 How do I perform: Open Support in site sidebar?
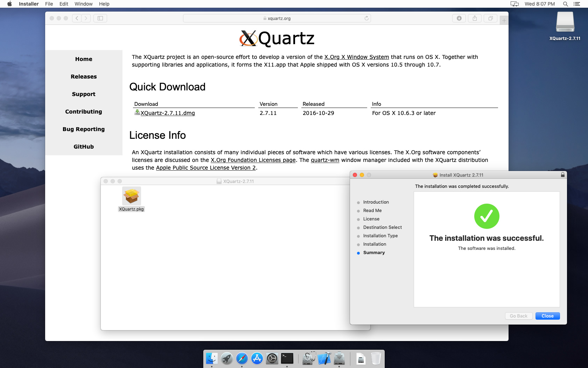tap(84, 94)
